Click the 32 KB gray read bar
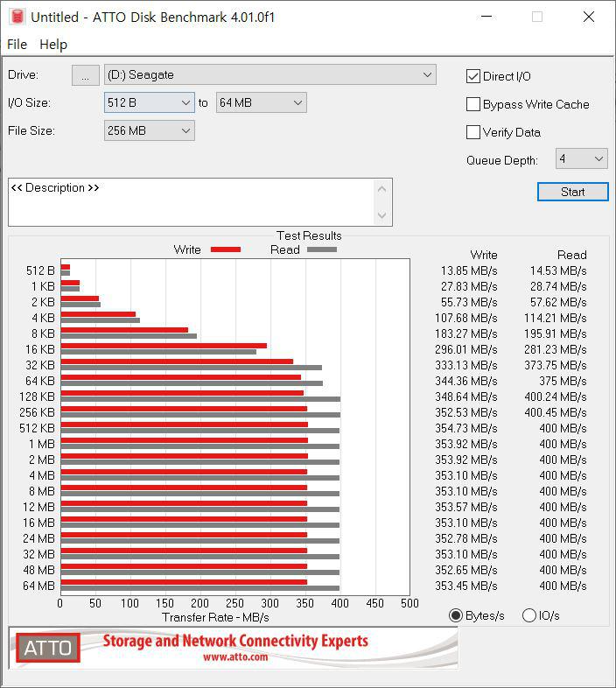Image resolution: width=616 pixels, height=688 pixels. click(192, 368)
